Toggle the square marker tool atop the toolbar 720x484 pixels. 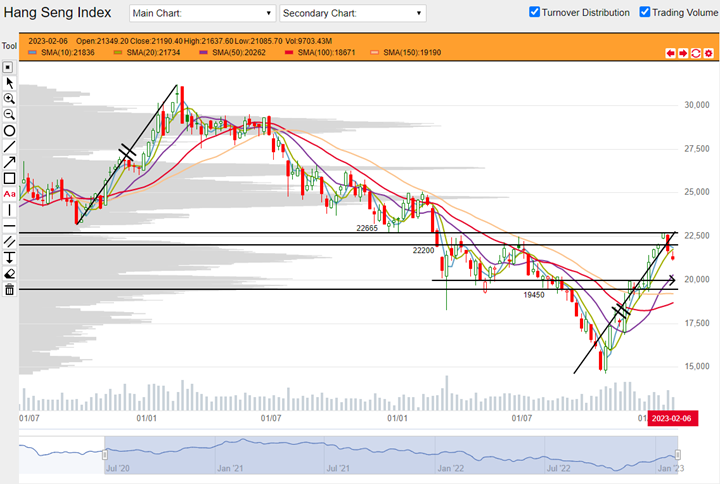tap(8, 67)
